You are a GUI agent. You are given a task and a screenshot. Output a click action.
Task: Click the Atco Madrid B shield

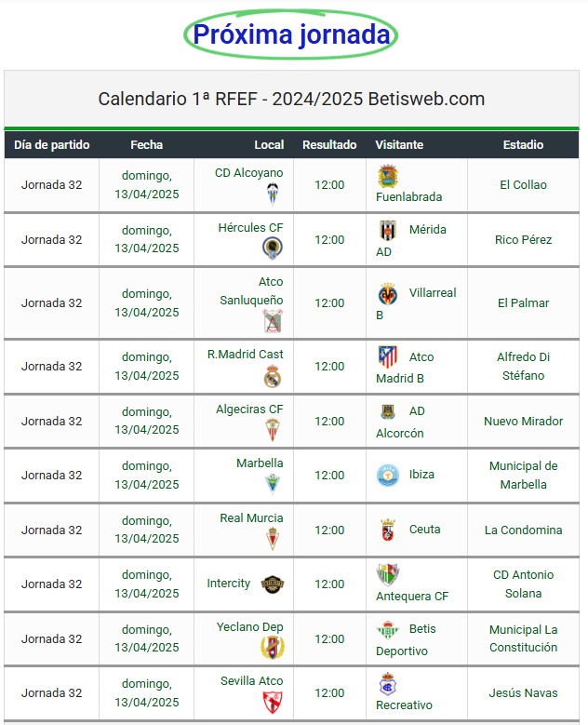[388, 357]
